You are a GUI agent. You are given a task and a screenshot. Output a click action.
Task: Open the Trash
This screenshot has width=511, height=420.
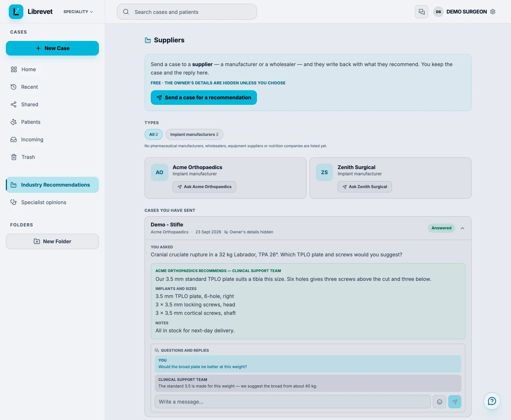click(52, 157)
